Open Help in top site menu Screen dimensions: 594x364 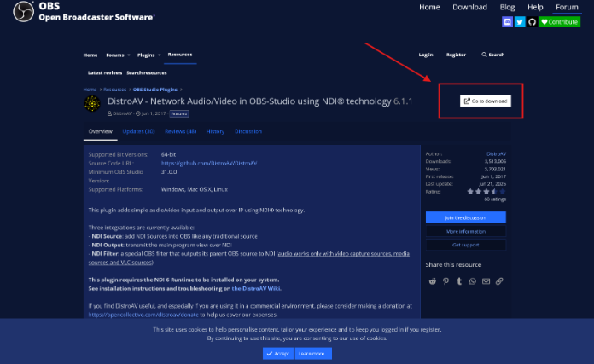(x=535, y=7)
